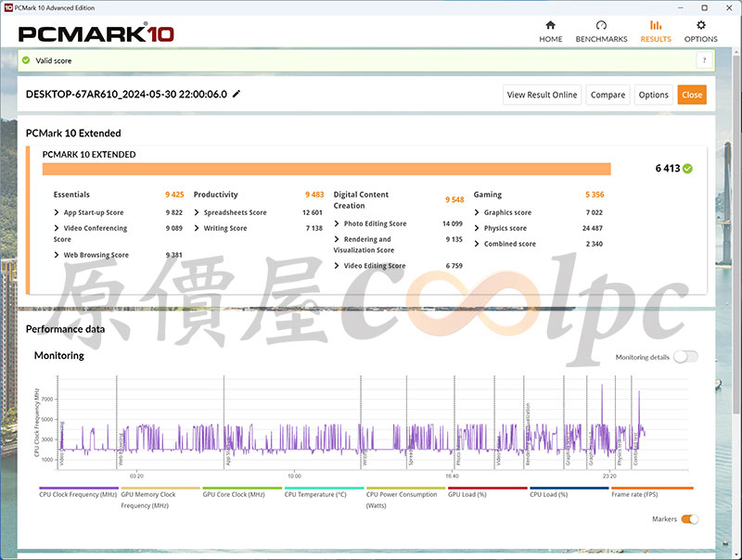Click the question mark help icon

[x=704, y=60]
